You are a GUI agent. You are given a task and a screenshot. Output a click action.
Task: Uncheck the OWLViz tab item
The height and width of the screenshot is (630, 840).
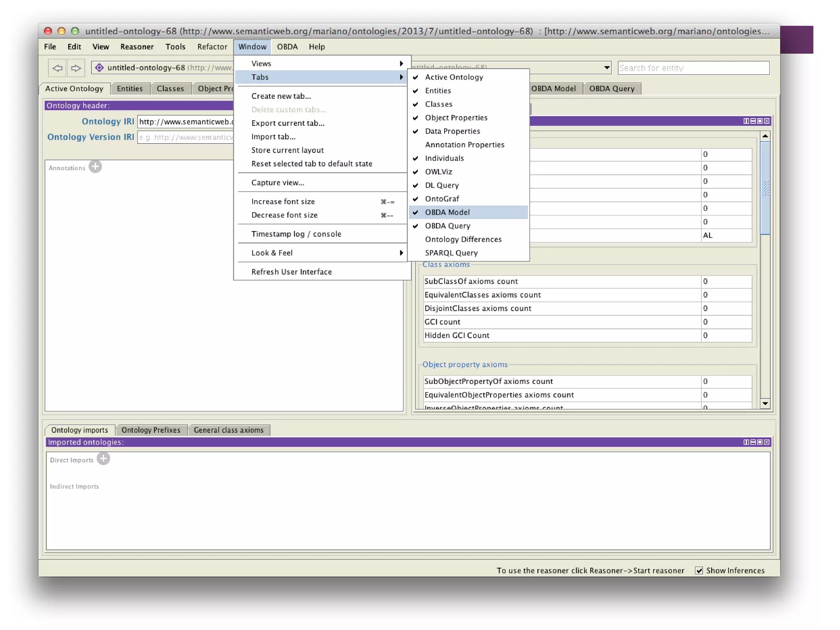click(438, 172)
